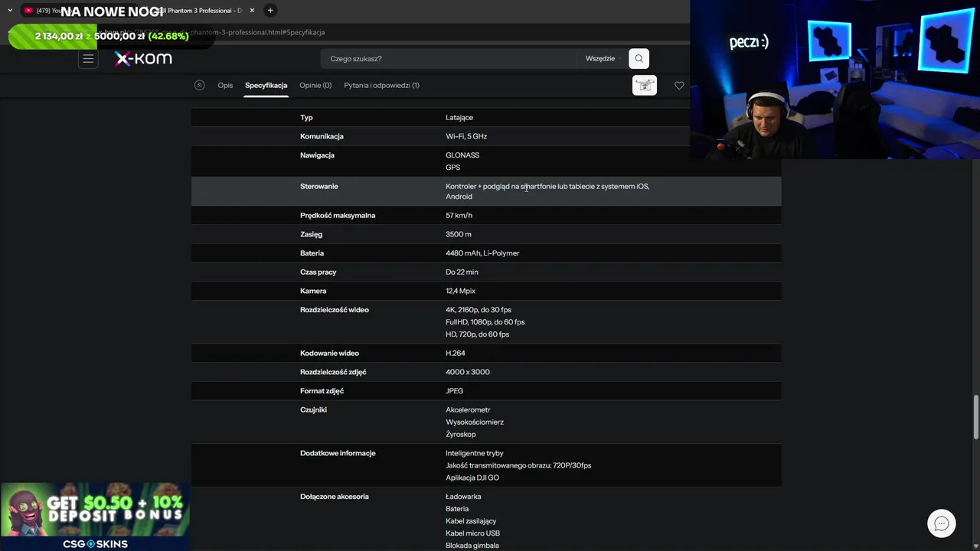Viewport: 980px width, 551px height.
Task: Click the 'Dołączone akcesoria' label
Action: [x=335, y=497]
